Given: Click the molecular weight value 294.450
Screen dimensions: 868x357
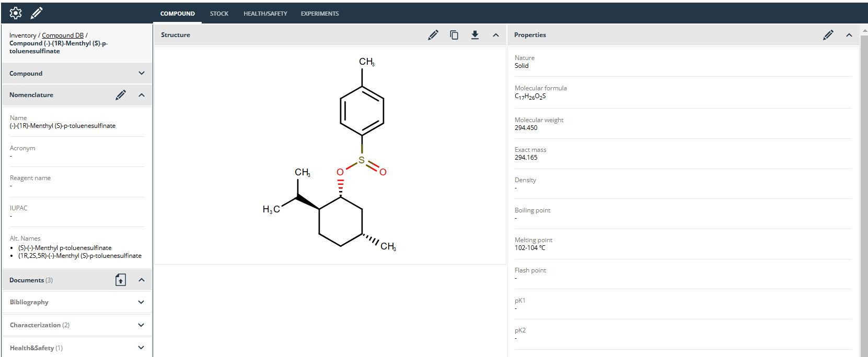Looking at the screenshot, I should (526, 128).
